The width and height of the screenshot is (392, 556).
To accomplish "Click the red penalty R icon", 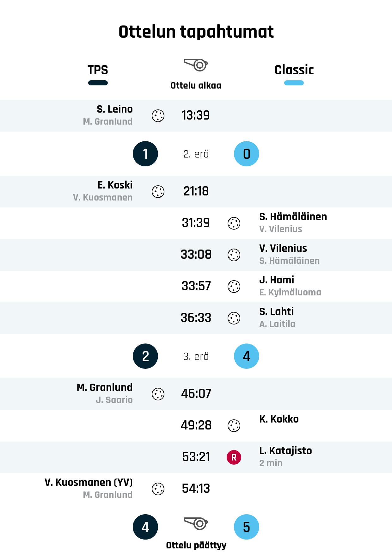I will [x=234, y=457].
